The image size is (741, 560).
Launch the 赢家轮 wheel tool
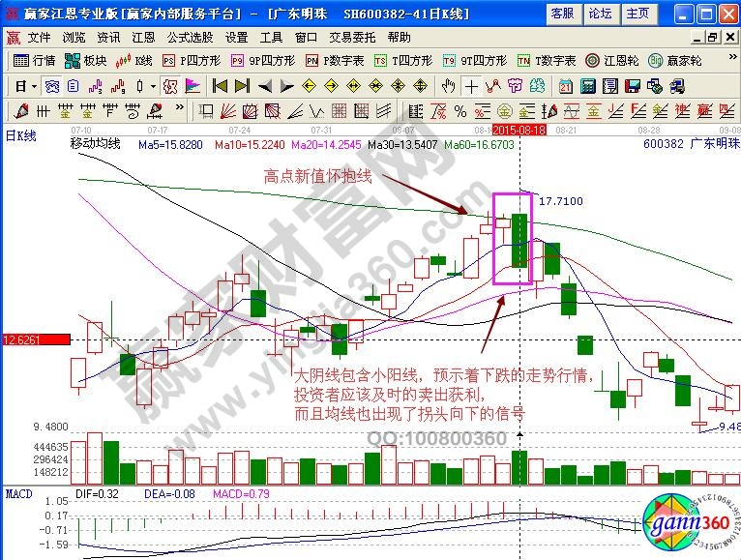click(674, 60)
